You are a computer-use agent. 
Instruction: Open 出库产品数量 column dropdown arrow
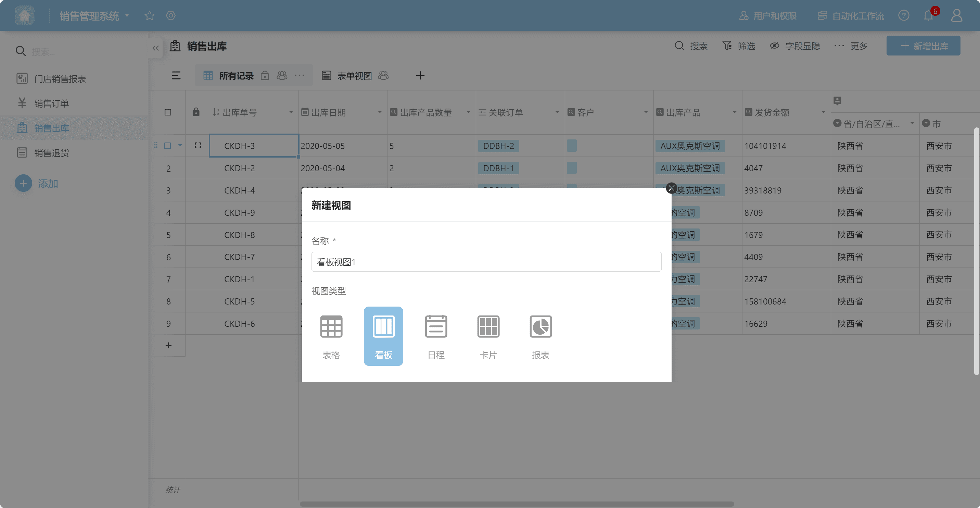468,112
